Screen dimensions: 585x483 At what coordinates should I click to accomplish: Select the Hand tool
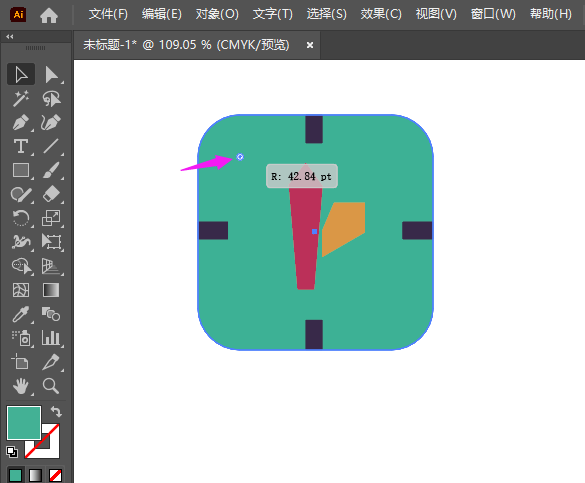click(21, 386)
